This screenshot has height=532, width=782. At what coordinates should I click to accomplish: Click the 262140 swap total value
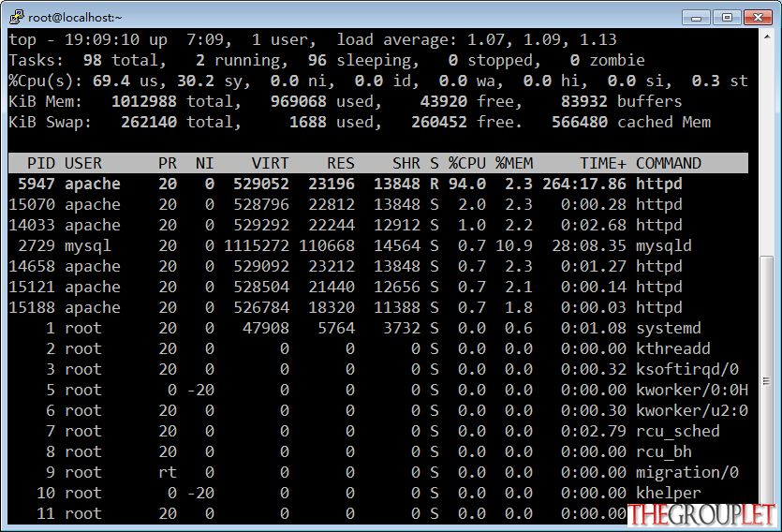pyautogui.click(x=149, y=122)
